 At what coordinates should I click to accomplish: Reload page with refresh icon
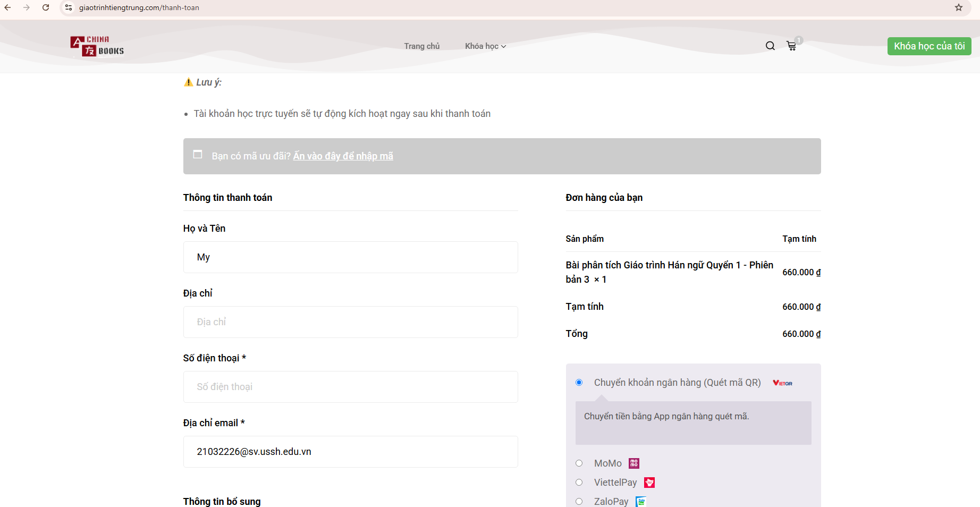tap(45, 7)
